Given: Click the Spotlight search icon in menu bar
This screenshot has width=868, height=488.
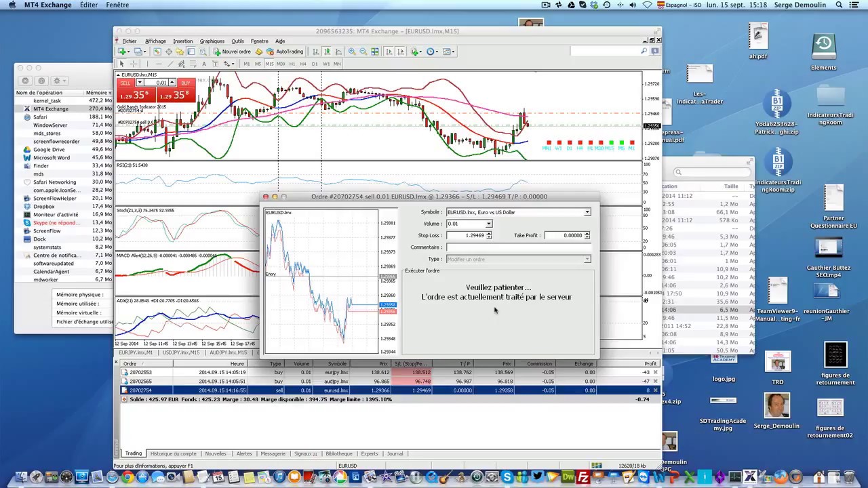Looking at the screenshot, I should (840, 5).
